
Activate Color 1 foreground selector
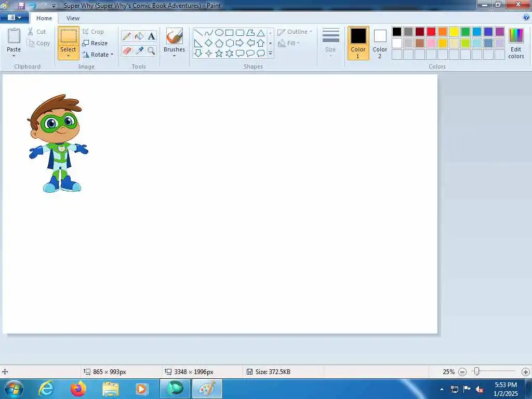coord(358,43)
